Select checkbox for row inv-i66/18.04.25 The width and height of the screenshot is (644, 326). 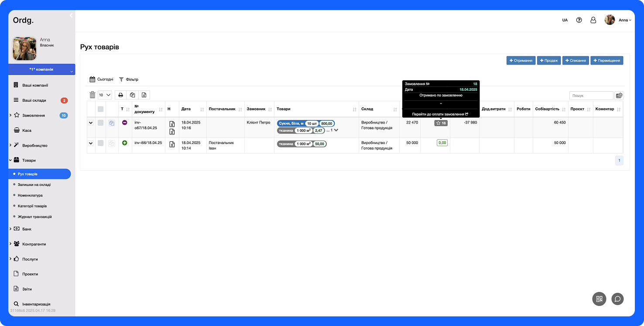[x=101, y=143]
